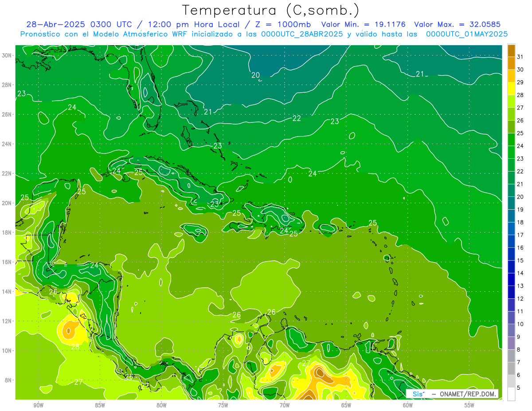Click the 28N latitude axis label
532x411 pixels.
[x=7, y=85]
